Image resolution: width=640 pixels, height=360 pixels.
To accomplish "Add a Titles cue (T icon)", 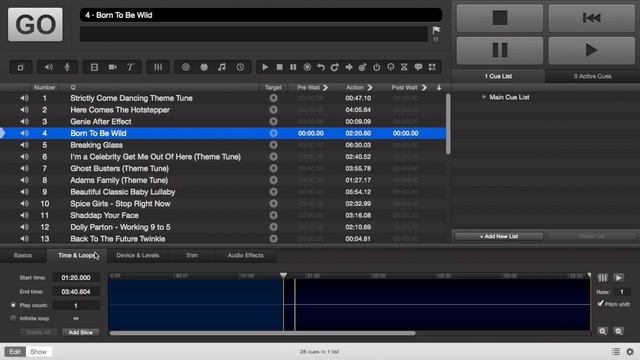I will 130,67.
